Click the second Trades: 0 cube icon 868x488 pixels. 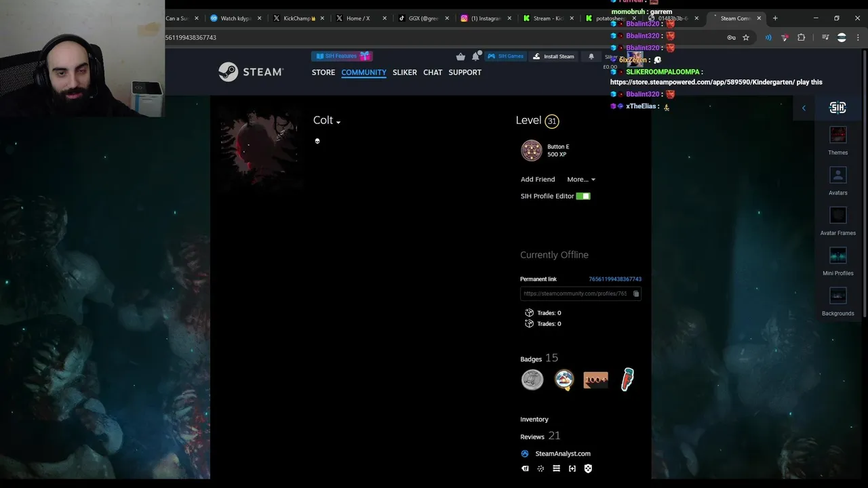pyautogui.click(x=529, y=323)
